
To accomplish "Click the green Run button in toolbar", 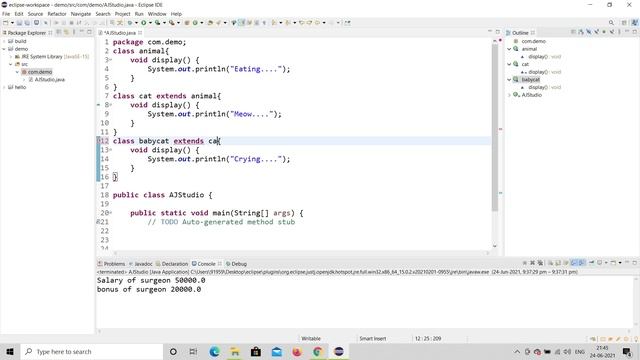I will tap(144, 23).
